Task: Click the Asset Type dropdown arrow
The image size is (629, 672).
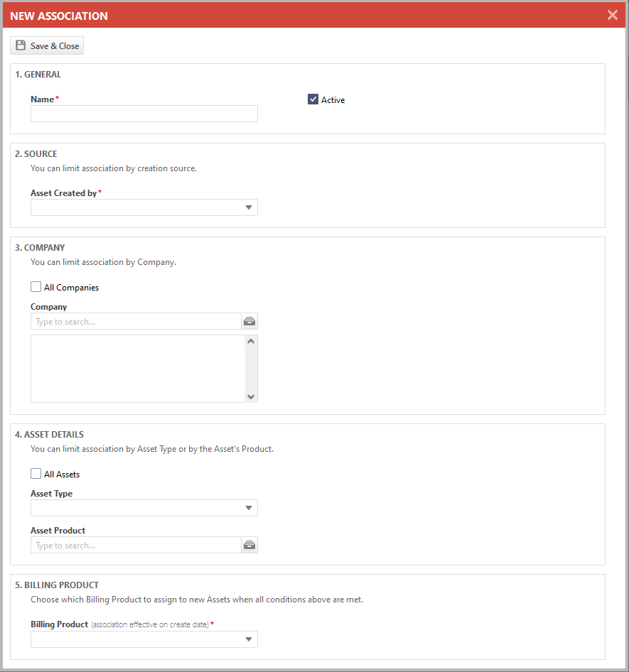Action: (248, 508)
